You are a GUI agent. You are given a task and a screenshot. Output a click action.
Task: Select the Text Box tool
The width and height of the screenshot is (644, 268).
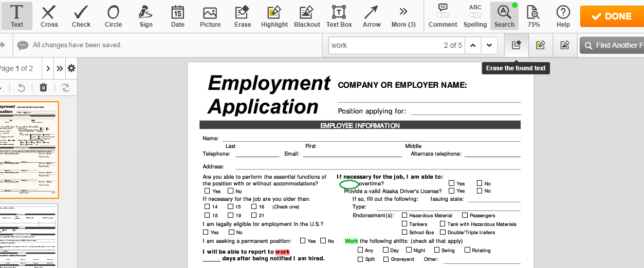[339, 16]
